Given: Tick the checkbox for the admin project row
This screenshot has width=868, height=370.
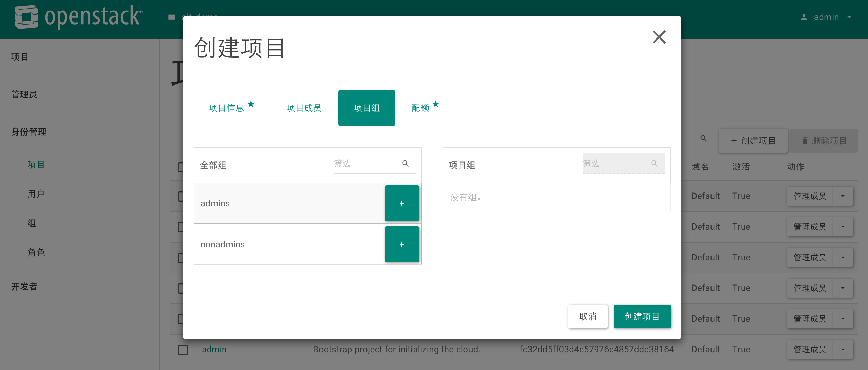Looking at the screenshot, I should click(183, 350).
